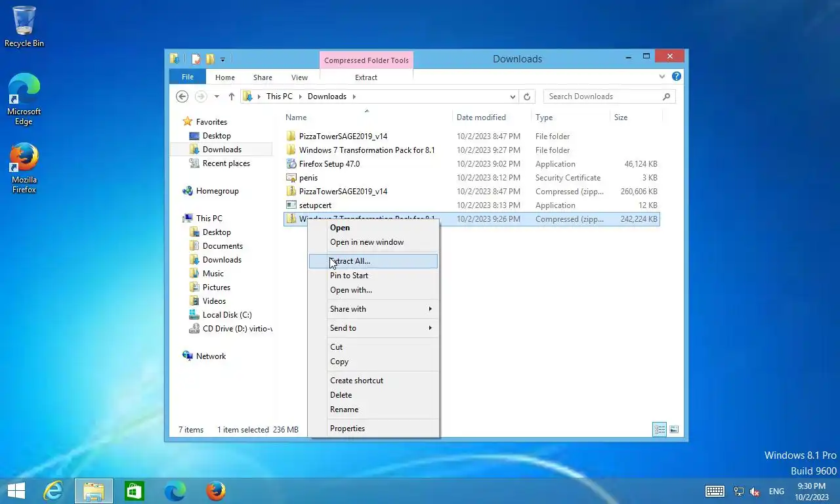Choose Delete from context menu
This screenshot has height=504, width=840.
point(373,395)
